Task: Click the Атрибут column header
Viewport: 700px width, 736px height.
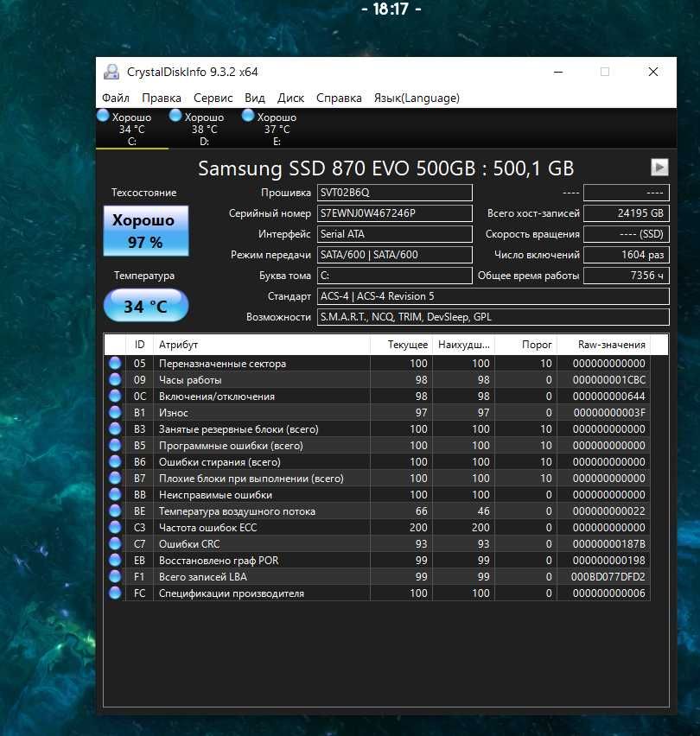Action: [x=262, y=345]
